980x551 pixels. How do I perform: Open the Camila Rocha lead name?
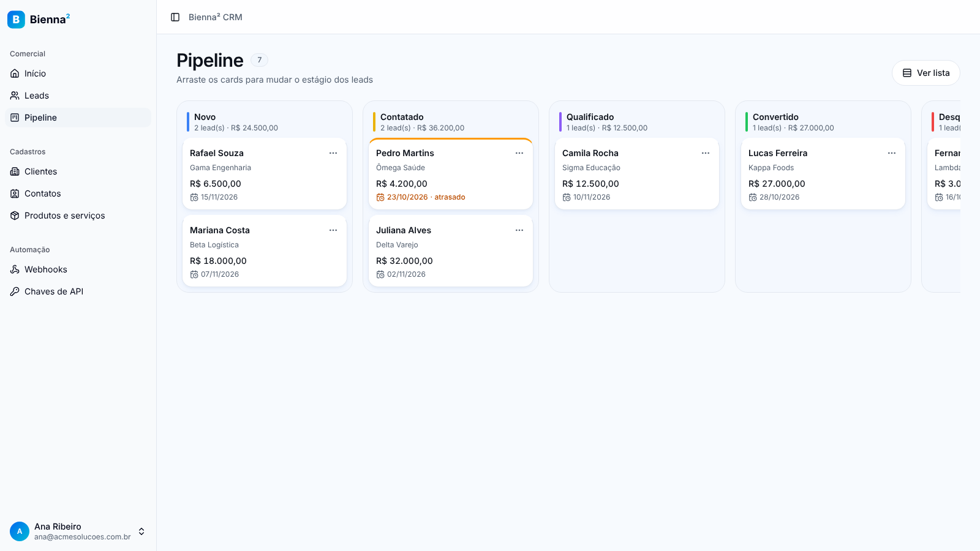click(x=590, y=153)
